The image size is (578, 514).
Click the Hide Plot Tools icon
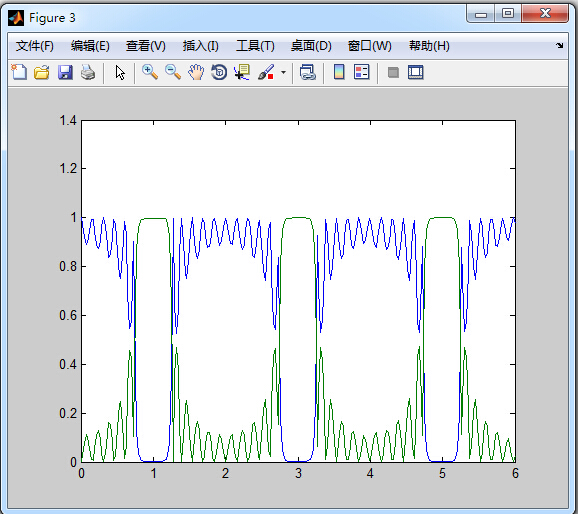coord(393,72)
